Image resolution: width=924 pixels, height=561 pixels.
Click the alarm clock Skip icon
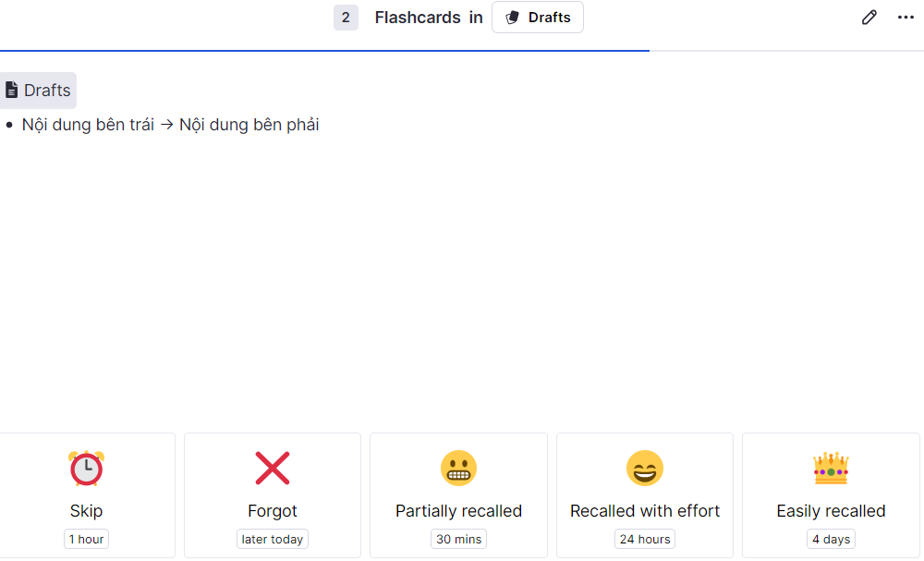click(86, 468)
